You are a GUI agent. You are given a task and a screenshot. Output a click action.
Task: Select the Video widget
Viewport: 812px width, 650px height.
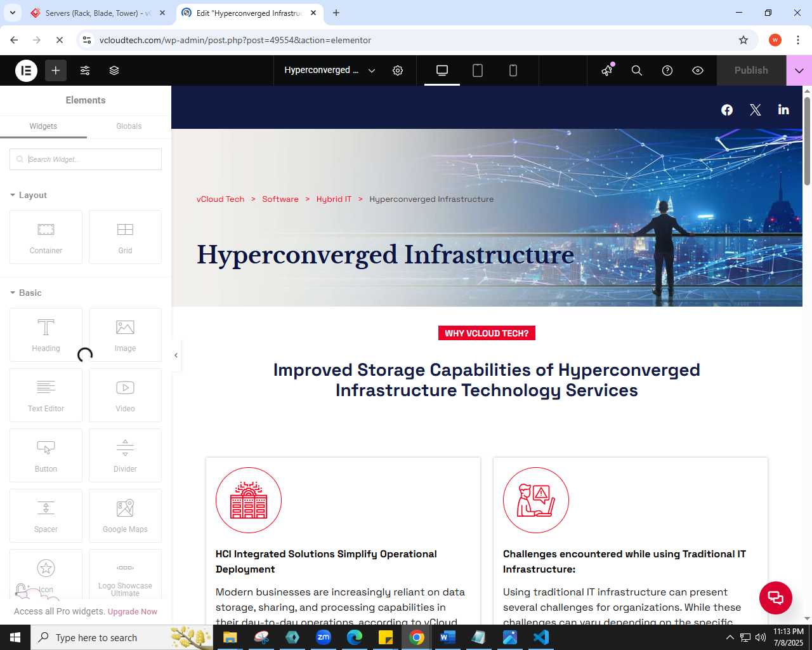(125, 395)
